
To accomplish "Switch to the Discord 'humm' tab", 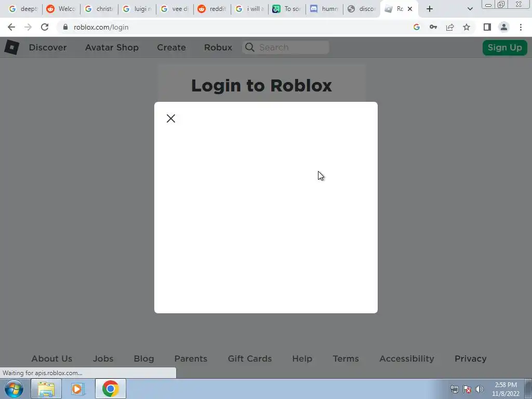I will click(325, 9).
